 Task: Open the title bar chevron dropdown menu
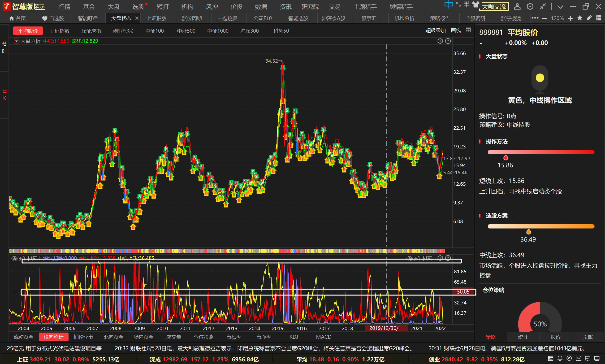560,7
